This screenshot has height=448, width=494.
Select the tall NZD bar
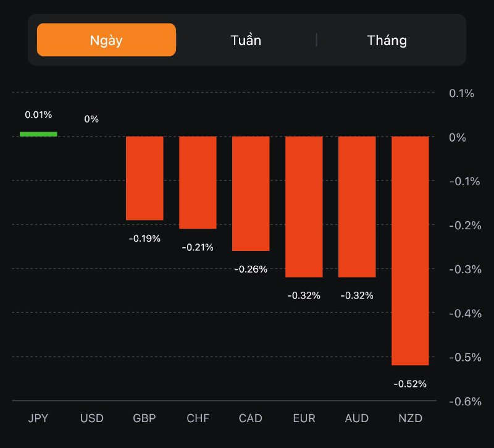(x=410, y=250)
